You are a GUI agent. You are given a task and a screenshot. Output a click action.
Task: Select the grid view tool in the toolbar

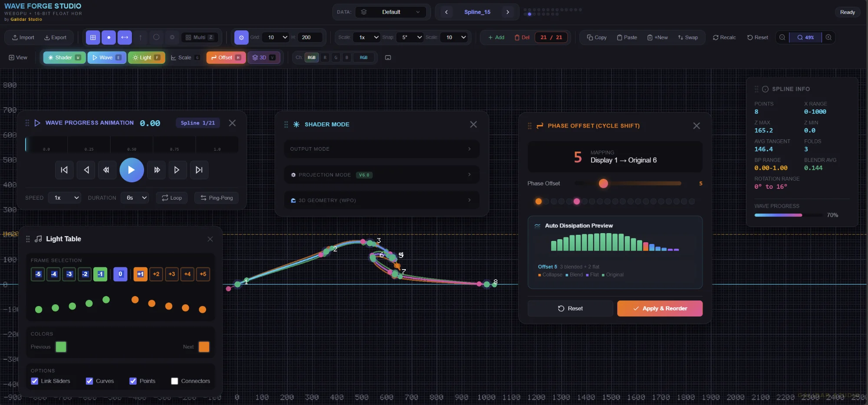[92, 37]
